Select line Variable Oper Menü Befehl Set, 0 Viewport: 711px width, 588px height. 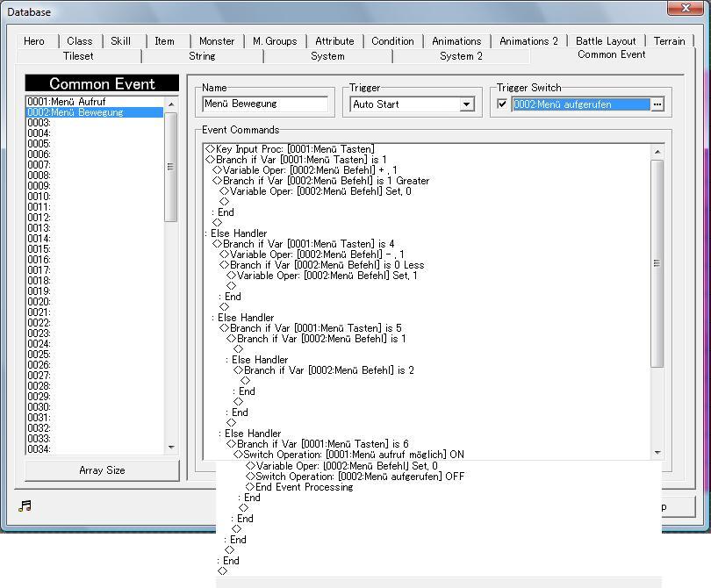tap(315, 191)
